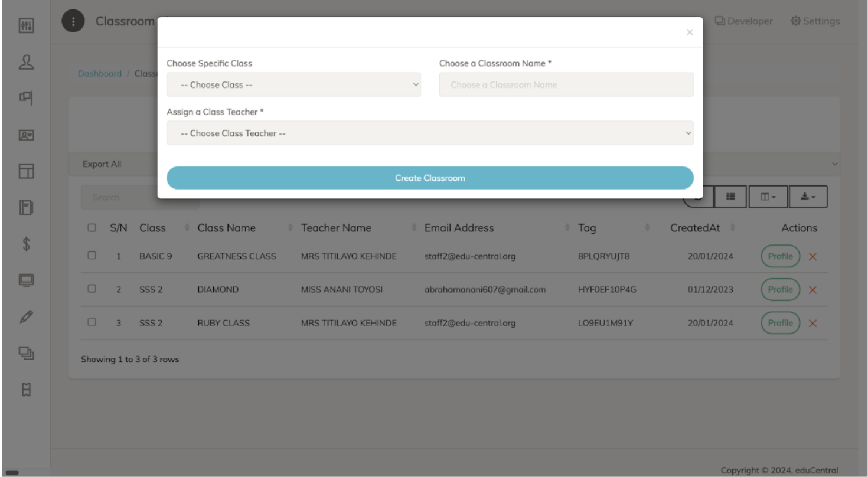The width and height of the screenshot is (868, 477).
Task: Click the Choose a Classroom Name field
Action: [x=566, y=85]
